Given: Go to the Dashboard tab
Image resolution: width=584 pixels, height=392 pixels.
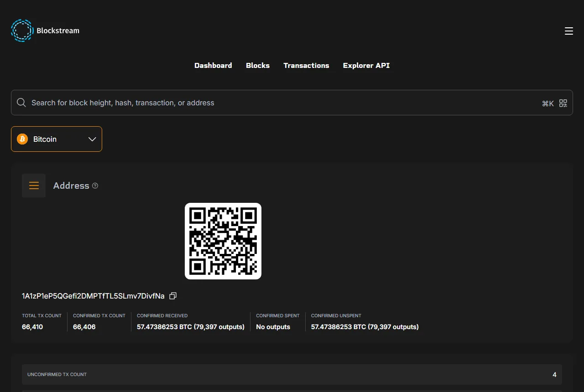Looking at the screenshot, I should (213, 65).
